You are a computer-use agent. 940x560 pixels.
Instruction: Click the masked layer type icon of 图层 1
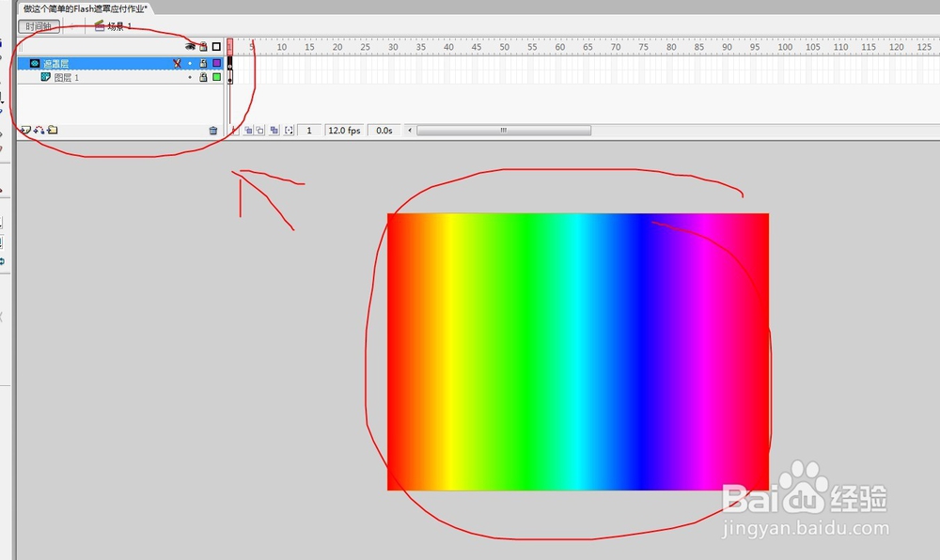tap(45, 77)
